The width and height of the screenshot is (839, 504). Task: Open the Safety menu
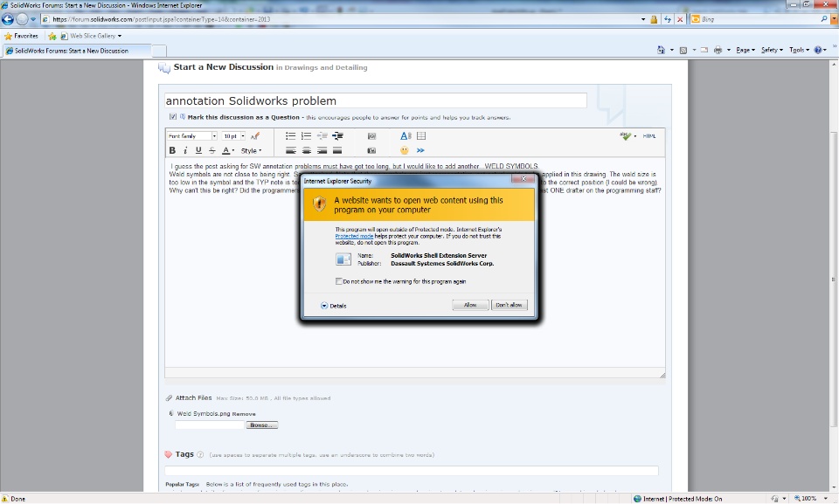[x=772, y=50]
